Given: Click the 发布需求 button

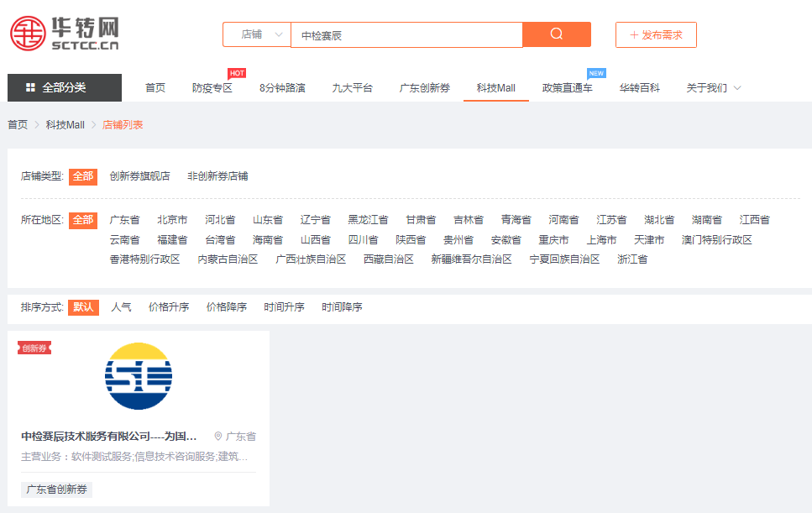Looking at the screenshot, I should pyautogui.click(x=656, y=34).
